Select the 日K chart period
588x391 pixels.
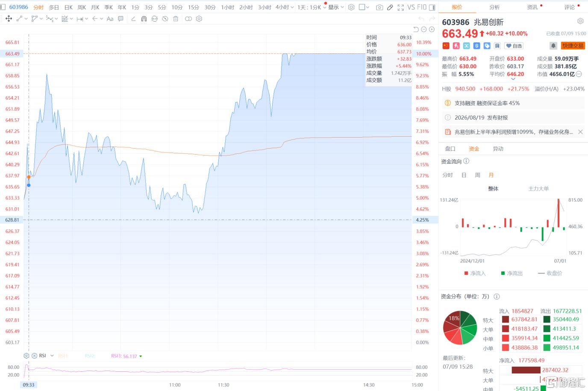coord(68,7)
